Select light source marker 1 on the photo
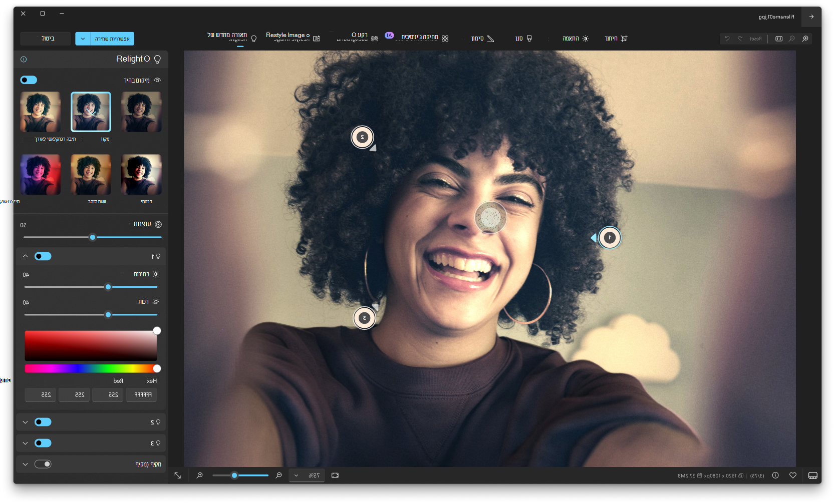Viewport: 835px width, 504px height. click(x=610, y=238)
